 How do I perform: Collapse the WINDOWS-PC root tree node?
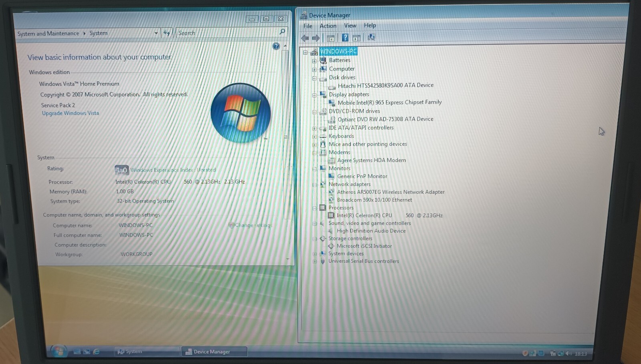[306, 52]
